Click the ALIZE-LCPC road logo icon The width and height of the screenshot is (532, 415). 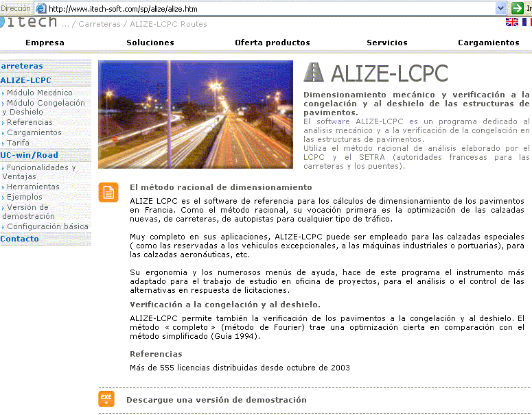pos(314,72)
